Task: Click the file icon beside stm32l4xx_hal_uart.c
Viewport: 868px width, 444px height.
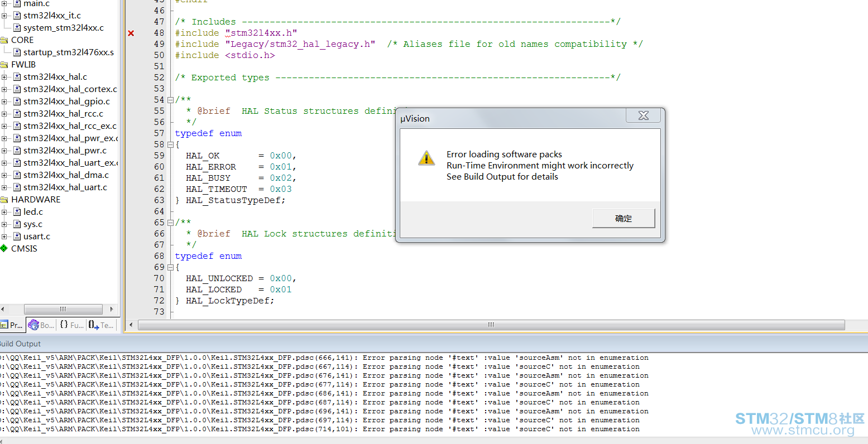Action: [x=17, y=187]
